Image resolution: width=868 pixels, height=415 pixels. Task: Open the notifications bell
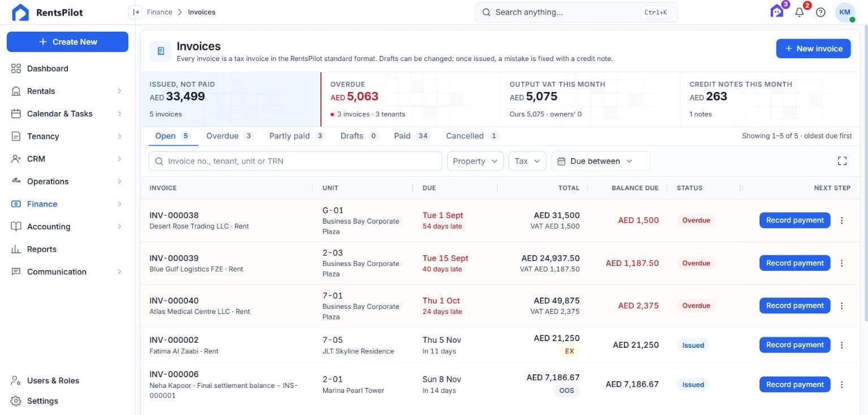[799, 12]
